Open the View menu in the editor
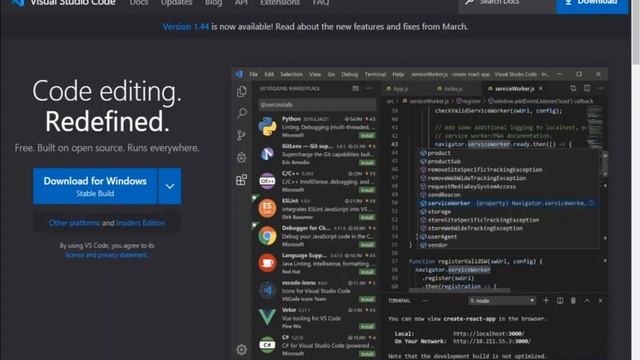 click(315, 74)
